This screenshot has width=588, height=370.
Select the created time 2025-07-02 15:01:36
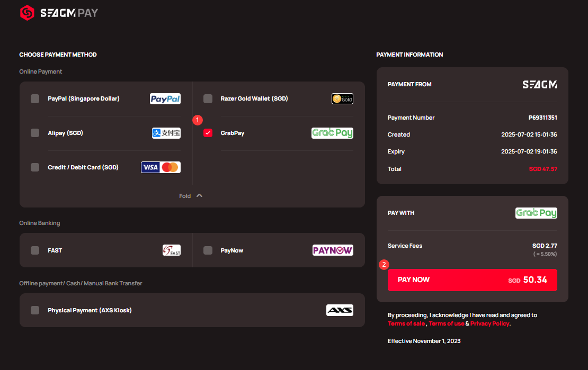[529, 134]
